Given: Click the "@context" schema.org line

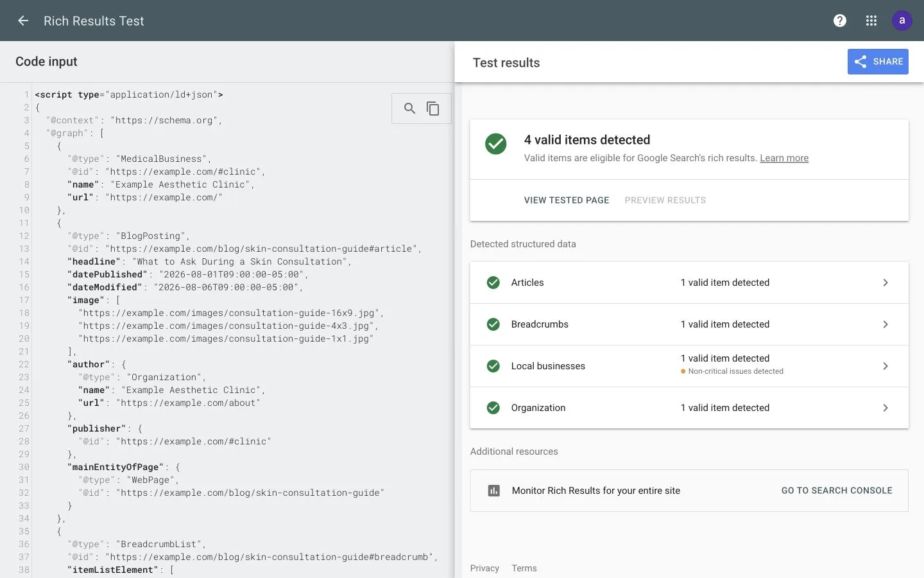Looking at the screenshot, I should pyautogui.click(x=134, y=120).
